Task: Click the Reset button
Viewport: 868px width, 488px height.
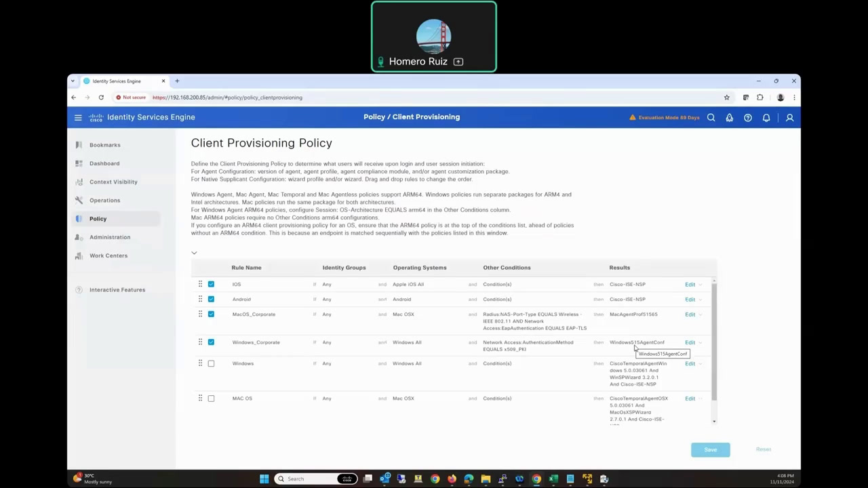Action: [764, 449]
